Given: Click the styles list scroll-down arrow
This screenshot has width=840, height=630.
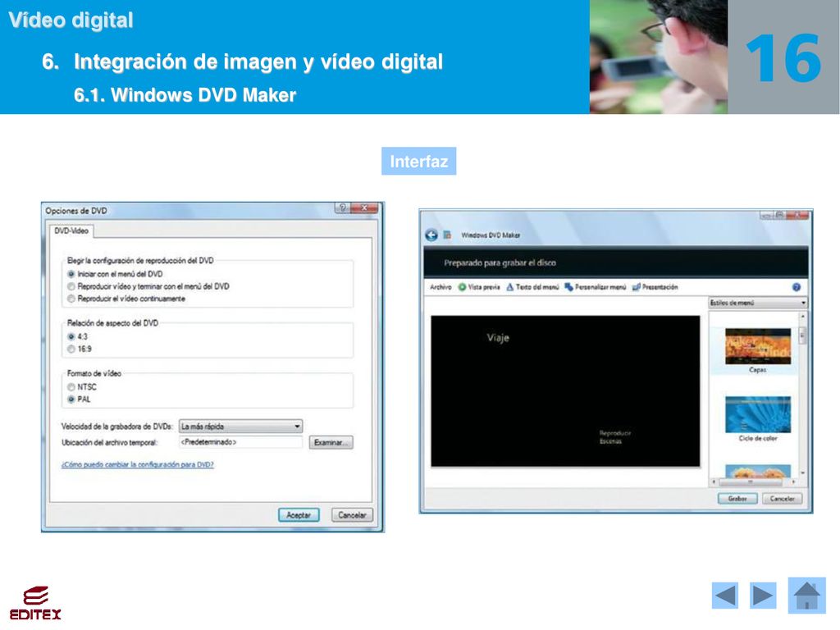Looking at the screenshot, I should [x=802, y=473].
